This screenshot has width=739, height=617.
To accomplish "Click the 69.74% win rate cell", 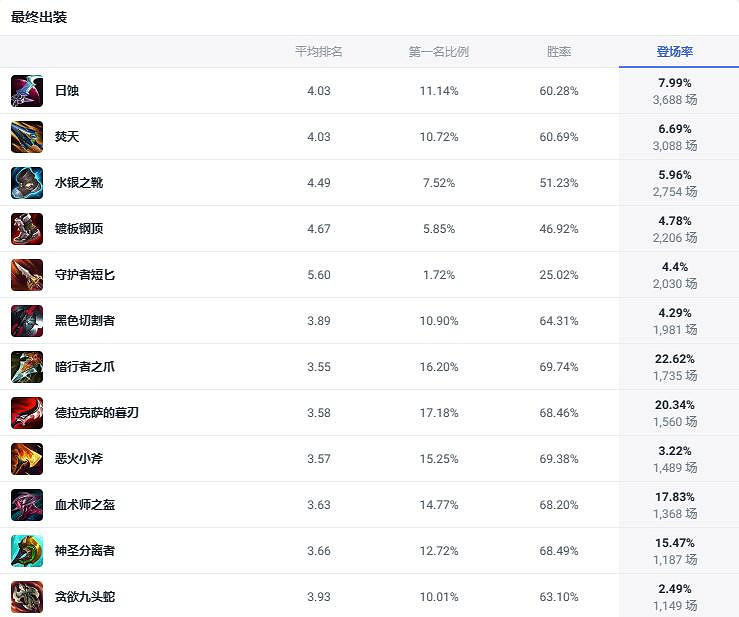I will tap(559, 367).
